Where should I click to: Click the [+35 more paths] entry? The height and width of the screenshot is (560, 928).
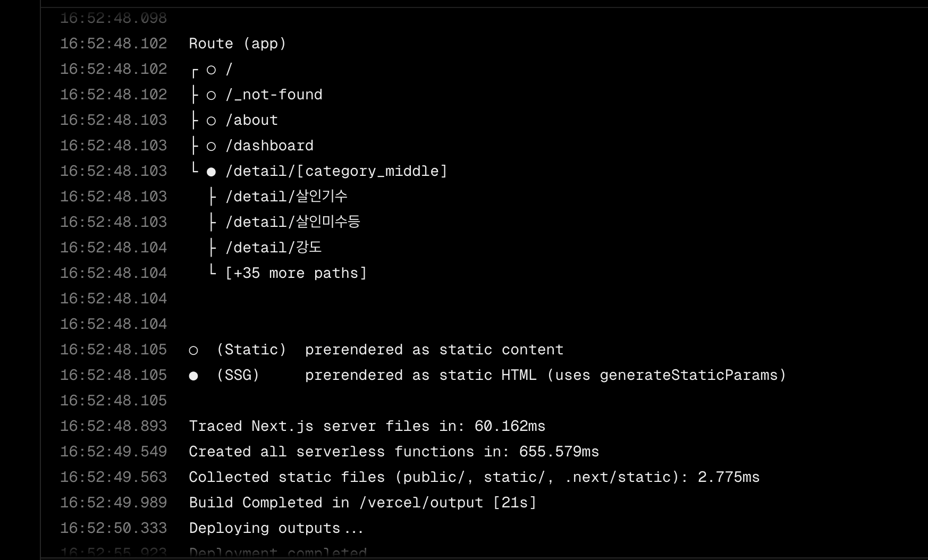(x=296, y=273)
